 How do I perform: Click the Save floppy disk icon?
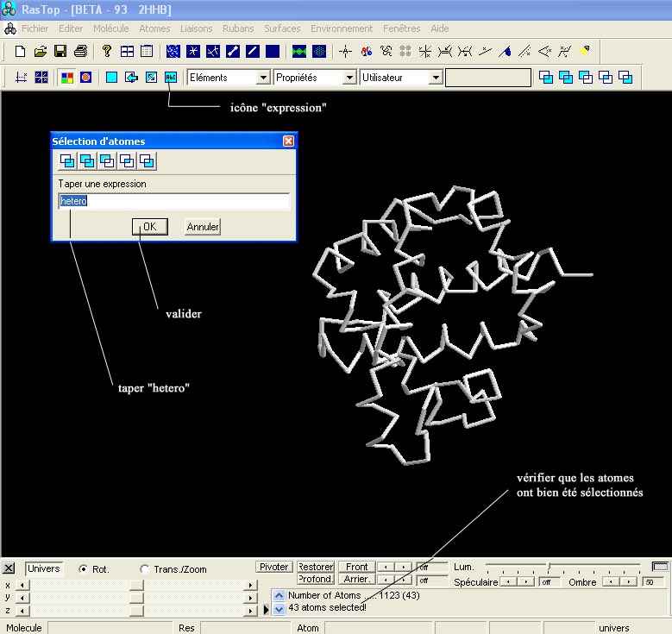[x=60, y=51]
